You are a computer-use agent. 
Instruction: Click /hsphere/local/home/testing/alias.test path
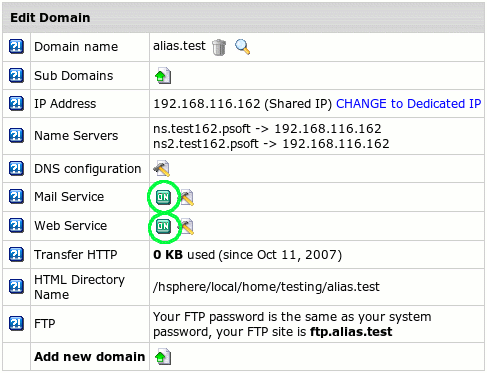(266, 287)
